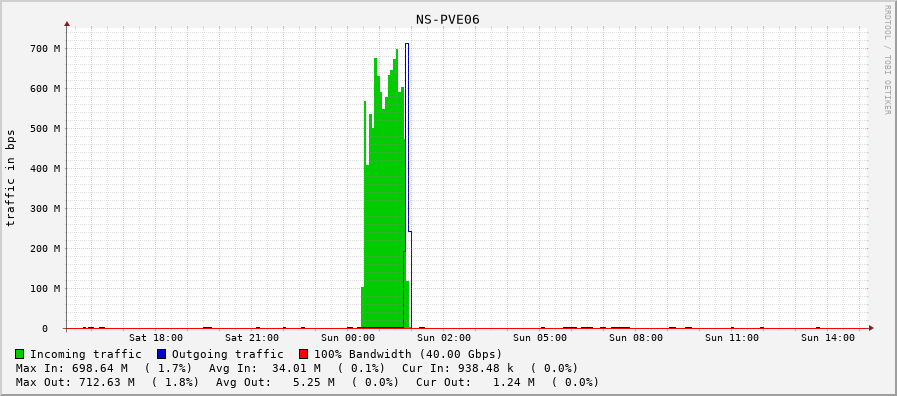Click the blue Outgoing traffic legend swatch
Screen dimensions: 897x396
coord(162,354)
